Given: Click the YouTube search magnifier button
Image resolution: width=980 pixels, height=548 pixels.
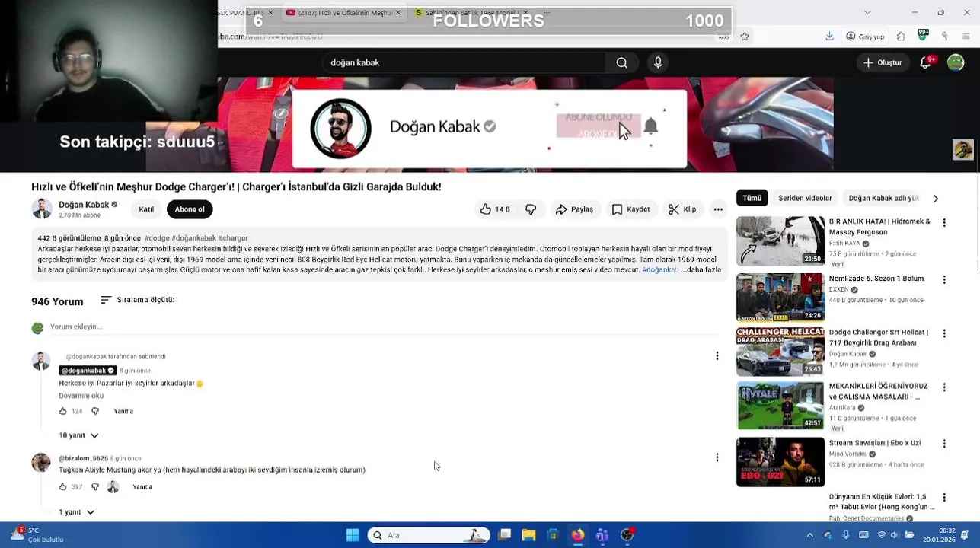Looking at the screenshot, I should tap(622, 63).
